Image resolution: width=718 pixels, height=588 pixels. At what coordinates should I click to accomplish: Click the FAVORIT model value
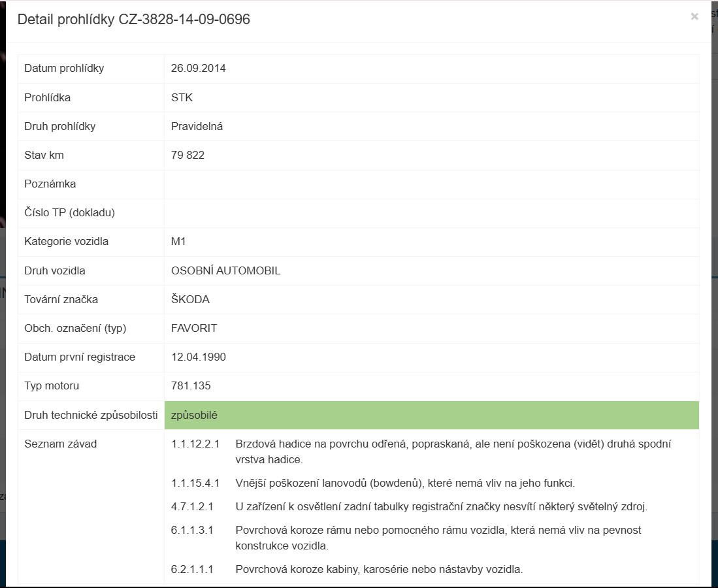click(194, 329)
